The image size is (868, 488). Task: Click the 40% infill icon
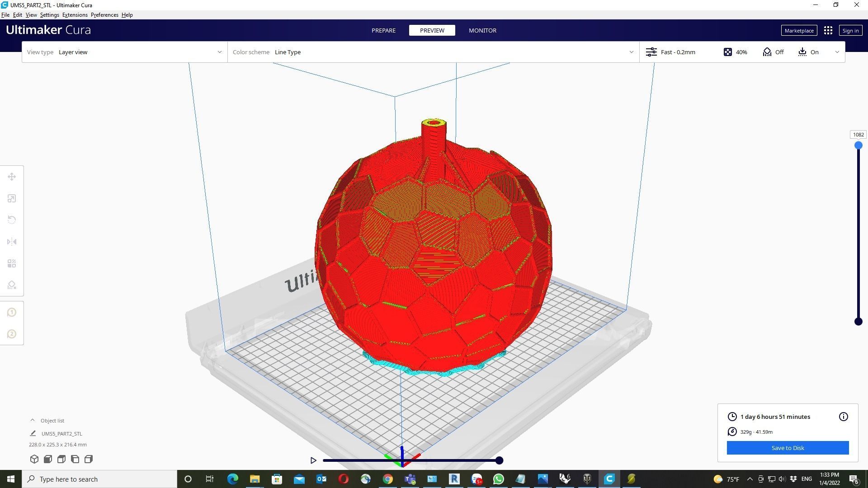tap(727, 52)
